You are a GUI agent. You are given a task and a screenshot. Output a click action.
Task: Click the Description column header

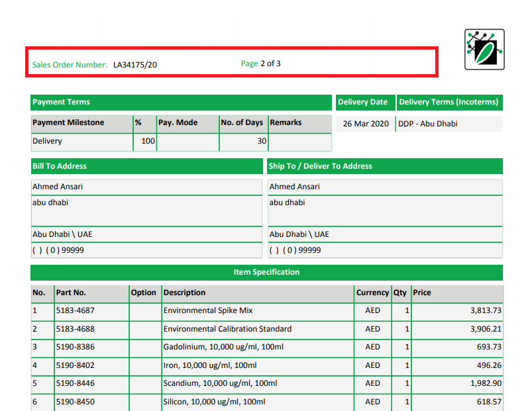click(258, 294)
